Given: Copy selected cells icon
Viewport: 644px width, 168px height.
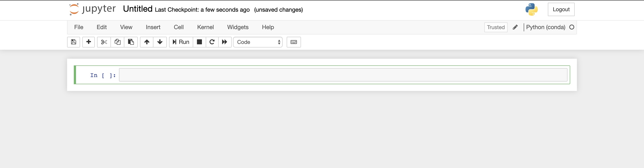Looking at the screenshot, I should 117,42.
